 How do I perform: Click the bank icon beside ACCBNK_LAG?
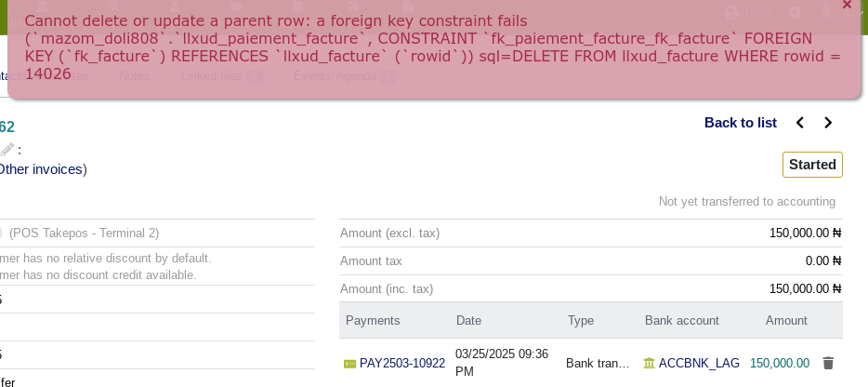[649, 363]
